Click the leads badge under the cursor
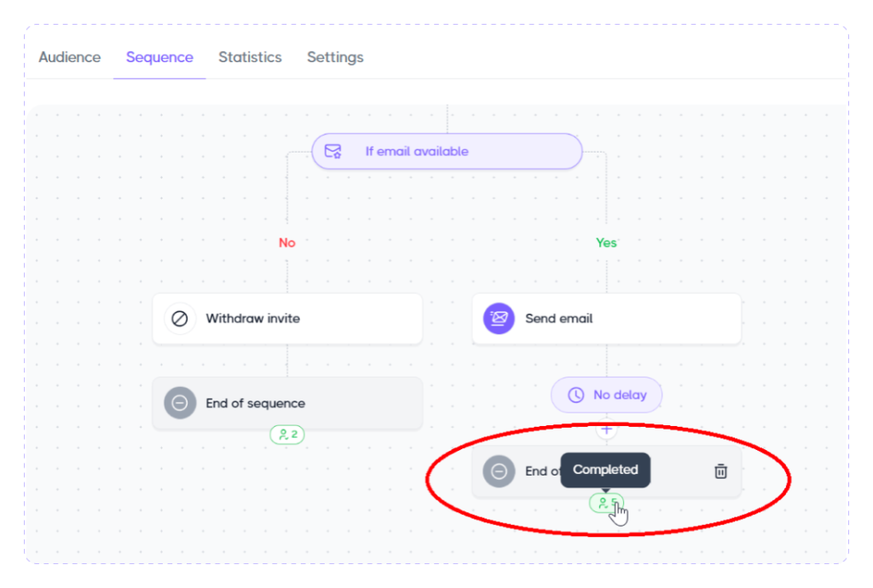The width and height of the screenshot is (873, 588). 605,504
